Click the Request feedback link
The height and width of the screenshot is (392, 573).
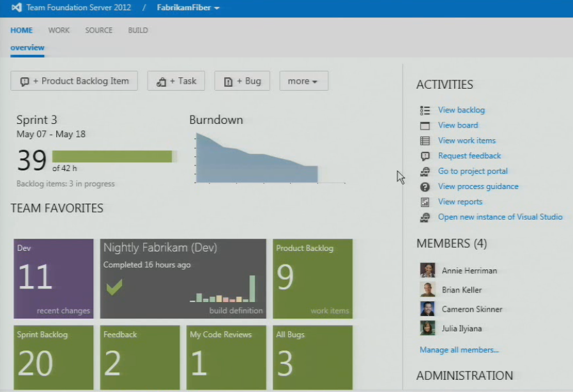click(x=470, y=156)
